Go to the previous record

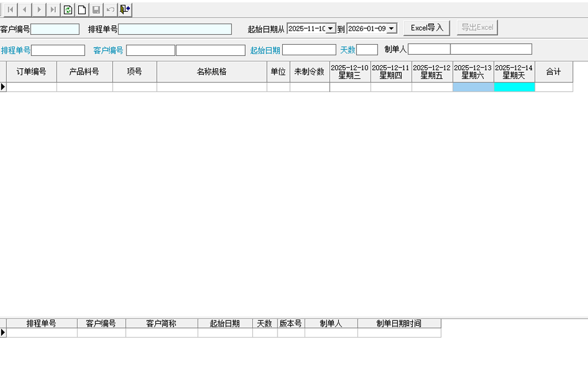(x=25, y=10)
